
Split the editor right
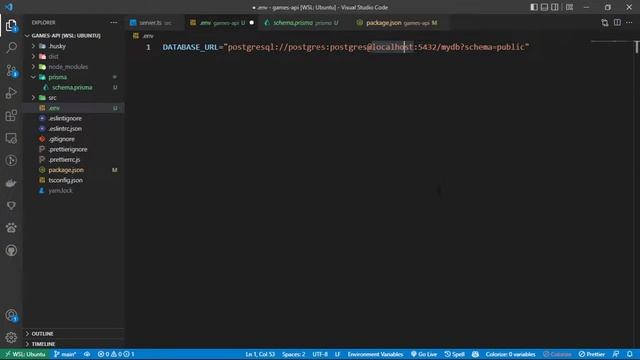617,23
